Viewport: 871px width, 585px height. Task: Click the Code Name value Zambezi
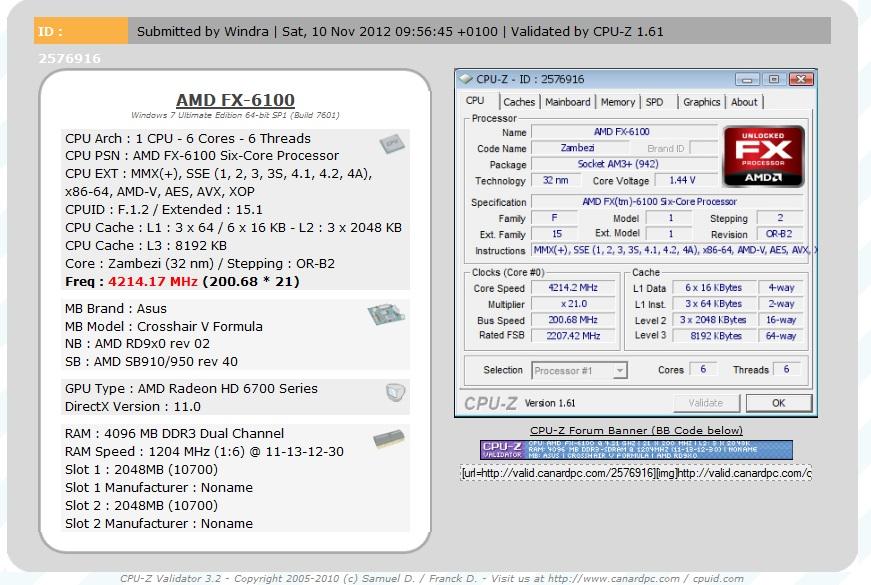point(580,148)
